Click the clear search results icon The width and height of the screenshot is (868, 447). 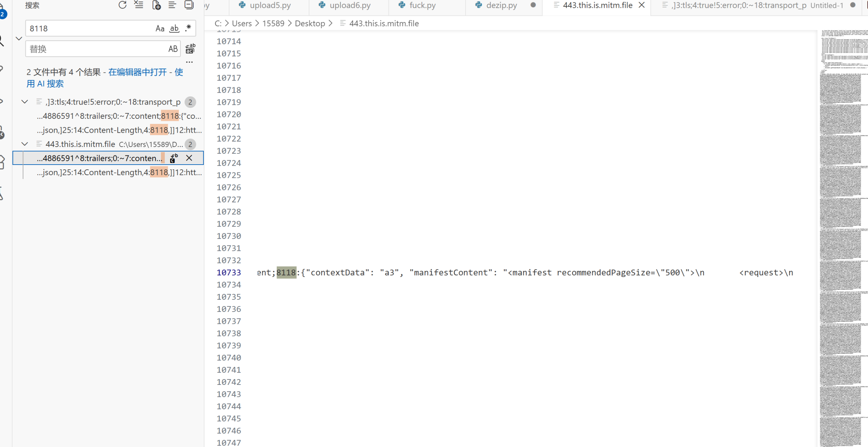[139, 5]
